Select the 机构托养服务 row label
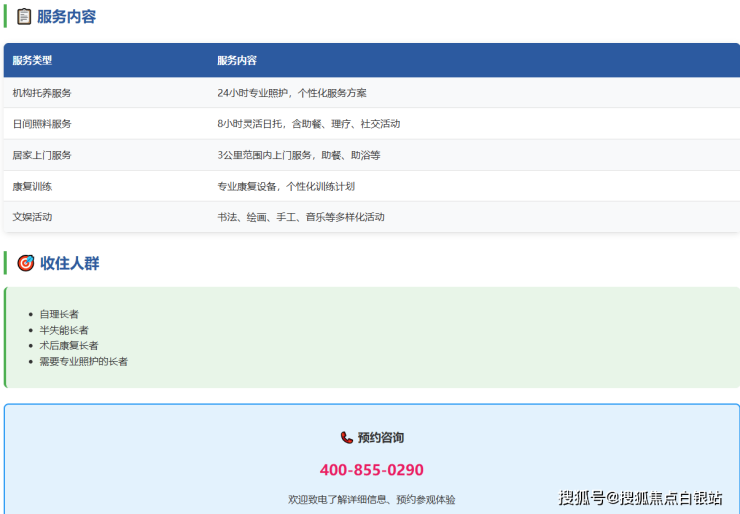Viewport: 740px width, 514px height. click(42, 93)
